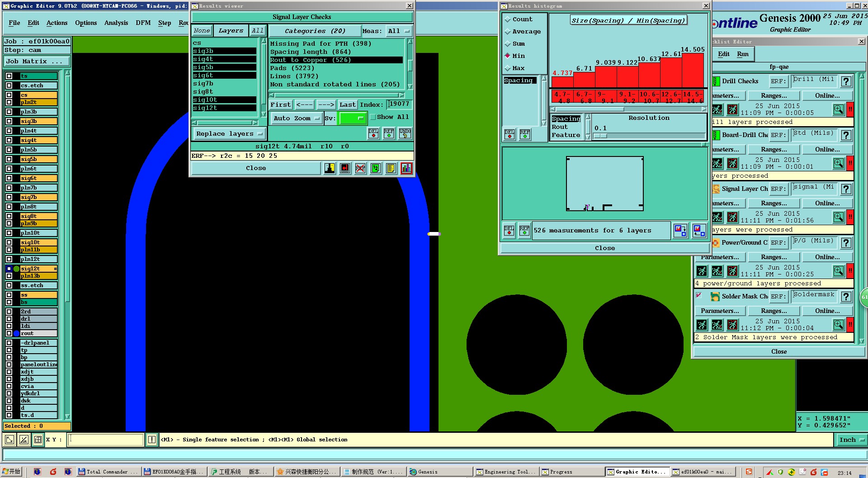Open the Meas All dropdown
Screen dimensions: 868x478
(x=399, y=31)
